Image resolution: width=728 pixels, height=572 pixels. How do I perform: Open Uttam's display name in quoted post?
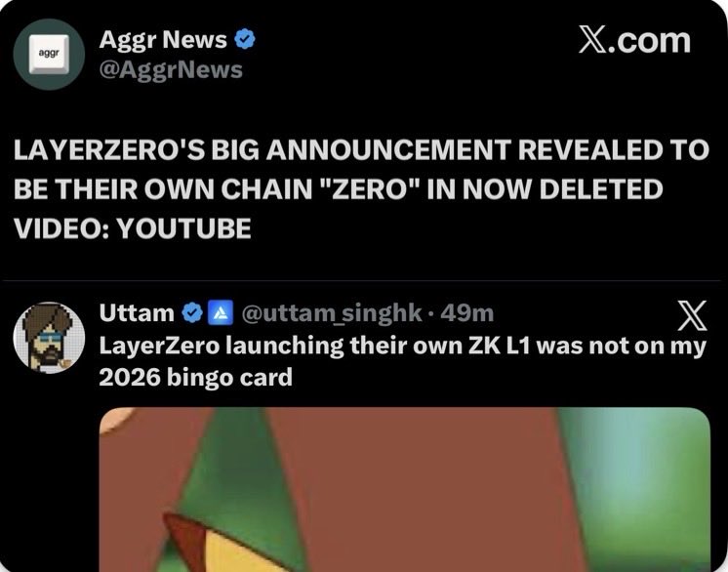pos(137,313)
